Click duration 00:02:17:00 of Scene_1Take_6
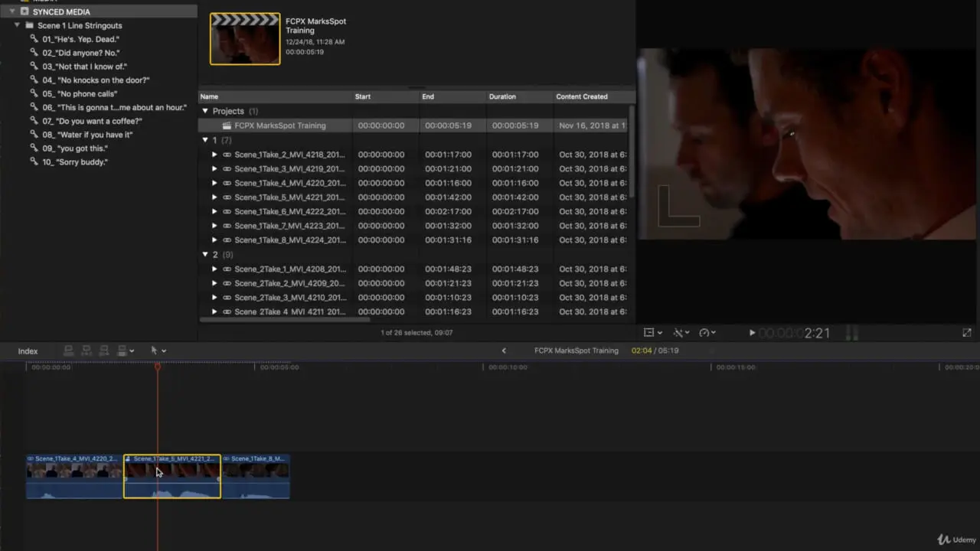The width and height of the screenshot is (980, 551). pyautogui.click(x=515, y=211)
